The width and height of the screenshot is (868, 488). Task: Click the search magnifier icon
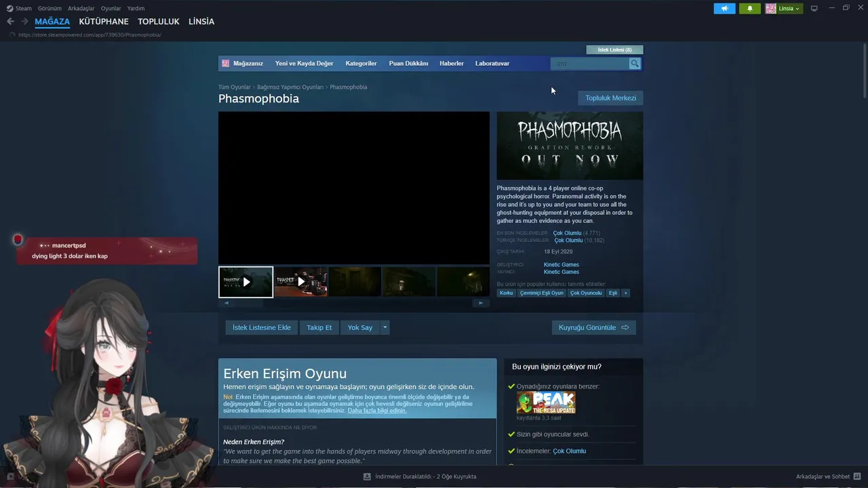coord(635,63)
